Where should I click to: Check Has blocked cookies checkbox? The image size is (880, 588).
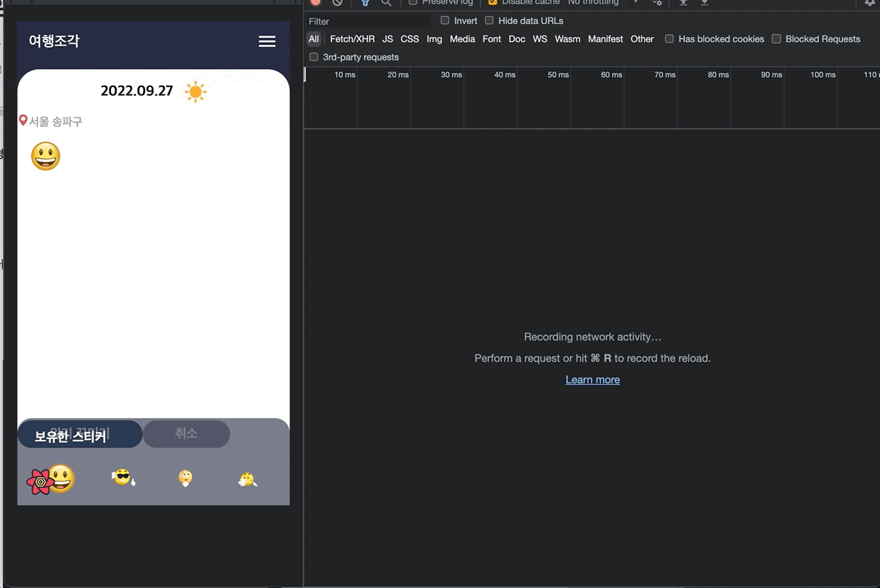click(669, 38)
